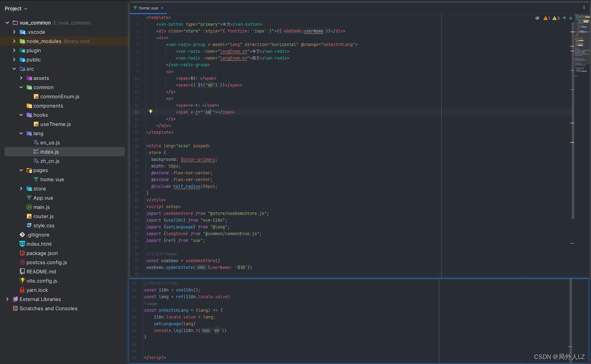591x364 pixels.
Task: Click .gitignore git icon
Action: [22, 235]
